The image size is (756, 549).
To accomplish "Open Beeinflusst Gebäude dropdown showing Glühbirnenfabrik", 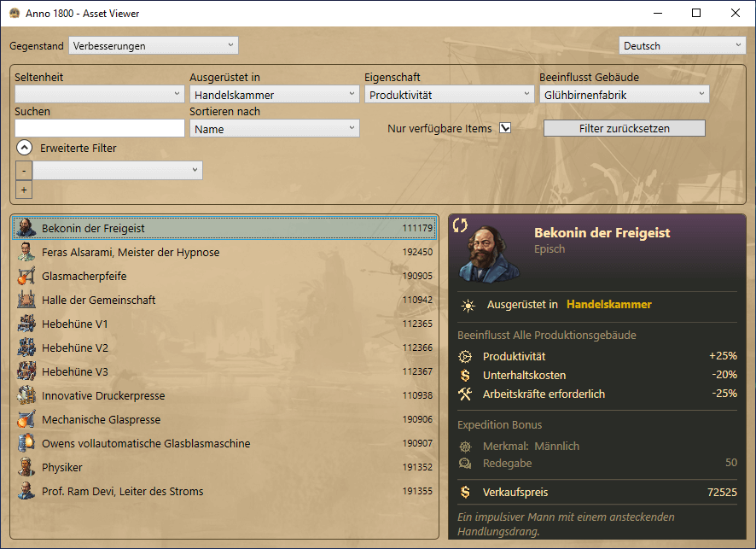I will [625, 95].
